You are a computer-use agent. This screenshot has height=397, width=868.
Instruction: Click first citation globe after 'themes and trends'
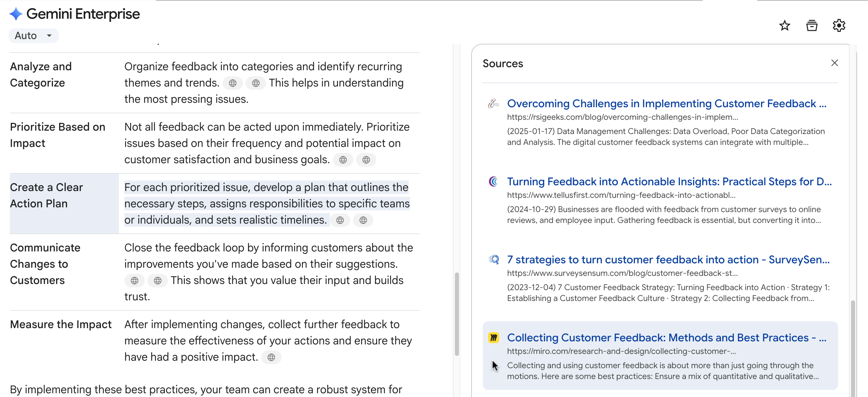tap(233, 83)
